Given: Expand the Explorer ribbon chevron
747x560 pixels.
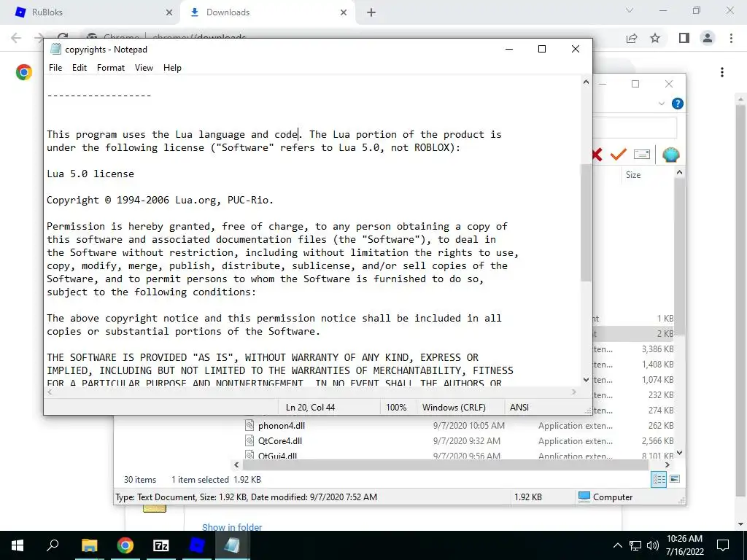Looking at the screenshot, I should point(661,104).
